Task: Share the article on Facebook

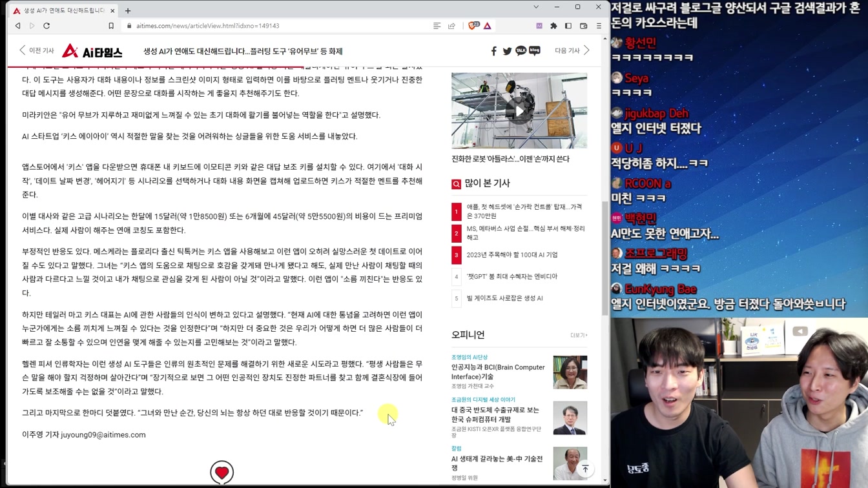Action: (x=494, y=51)
